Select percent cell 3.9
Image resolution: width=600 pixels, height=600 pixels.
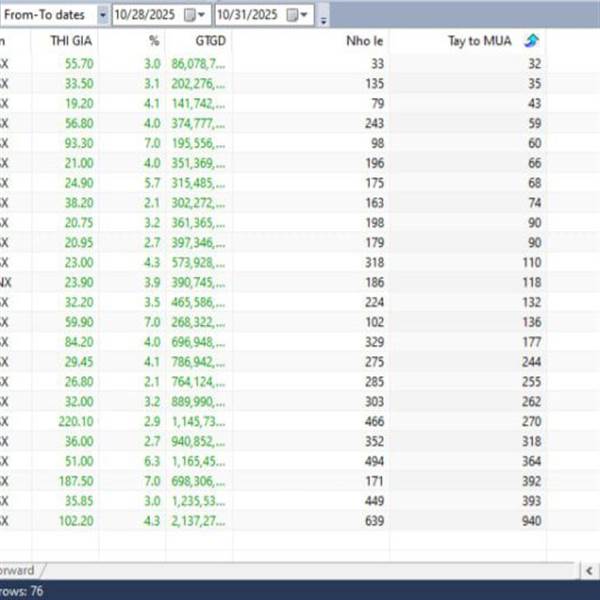(152, 283)
